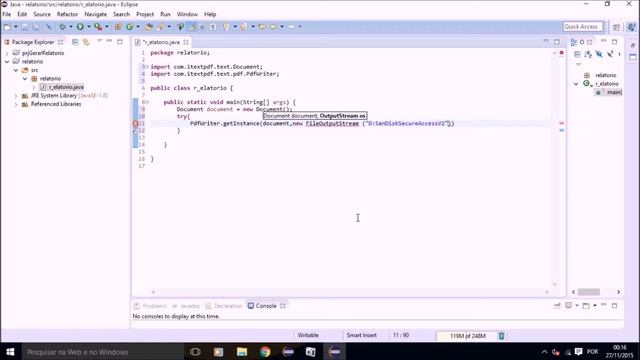Collapse the relatorio project node
Viewport: 640px width, 360px height.
pyautogui.click(x=7, y=62)
